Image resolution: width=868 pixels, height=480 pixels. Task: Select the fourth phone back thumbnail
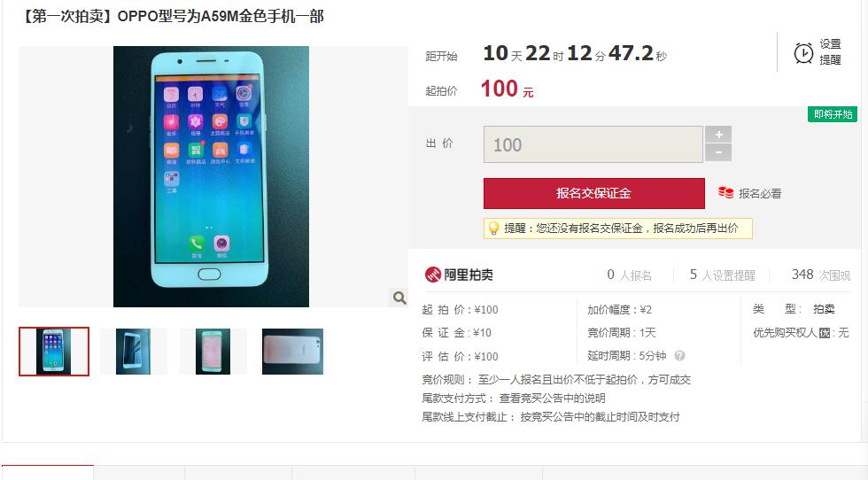click(x=293, y=352)
